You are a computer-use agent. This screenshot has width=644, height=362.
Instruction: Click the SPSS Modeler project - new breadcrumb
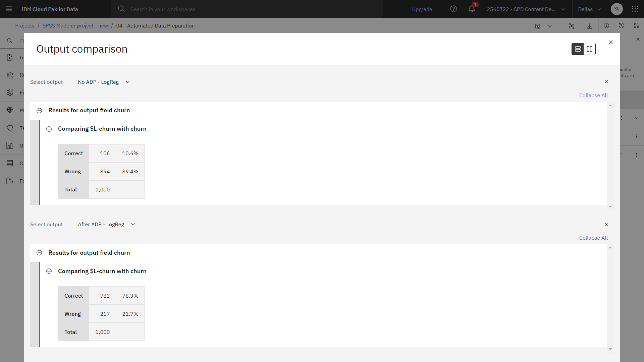pyautogui.click(x=75, y=25)
